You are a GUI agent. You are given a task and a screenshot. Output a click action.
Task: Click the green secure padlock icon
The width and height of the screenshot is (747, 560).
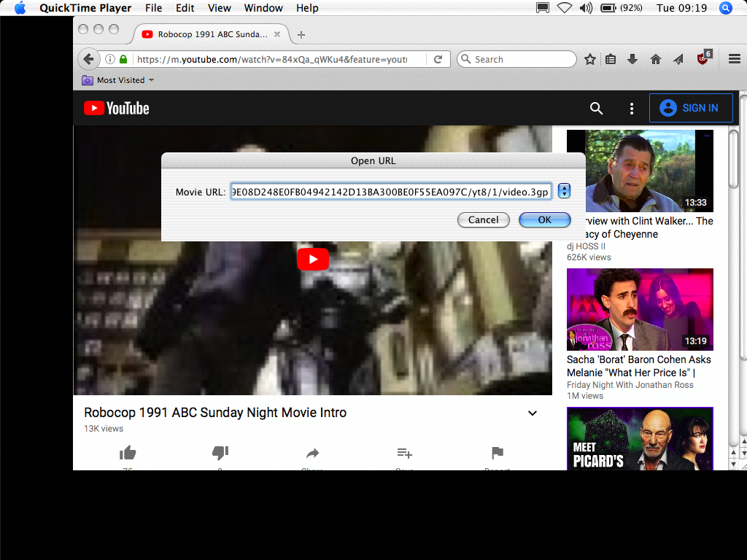[123, 59]
